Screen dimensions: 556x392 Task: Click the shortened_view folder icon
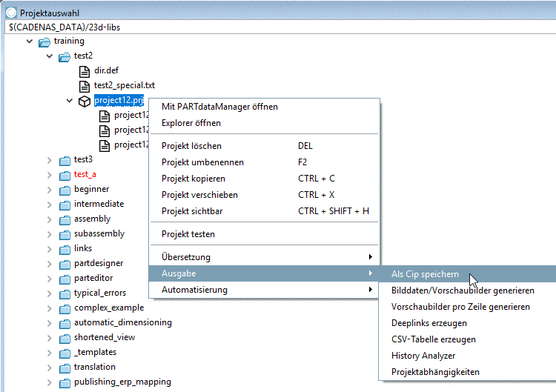click(x=64, y=339)
